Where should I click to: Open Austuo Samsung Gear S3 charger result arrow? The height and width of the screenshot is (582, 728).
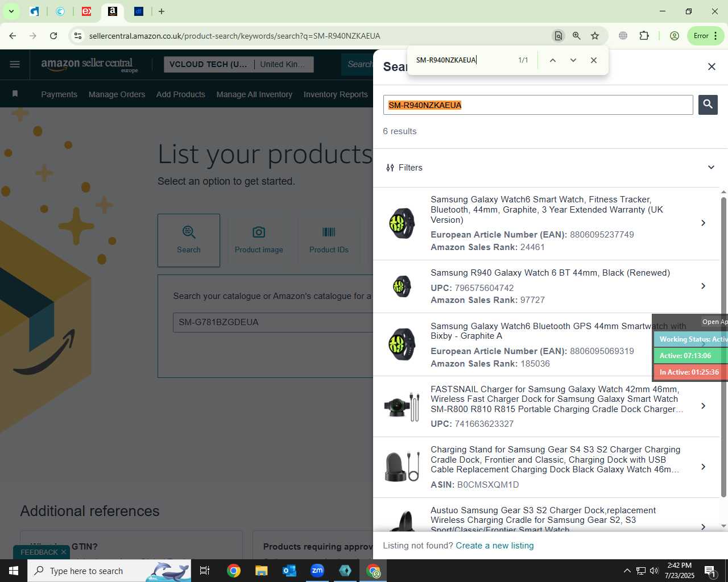point(703,526)
